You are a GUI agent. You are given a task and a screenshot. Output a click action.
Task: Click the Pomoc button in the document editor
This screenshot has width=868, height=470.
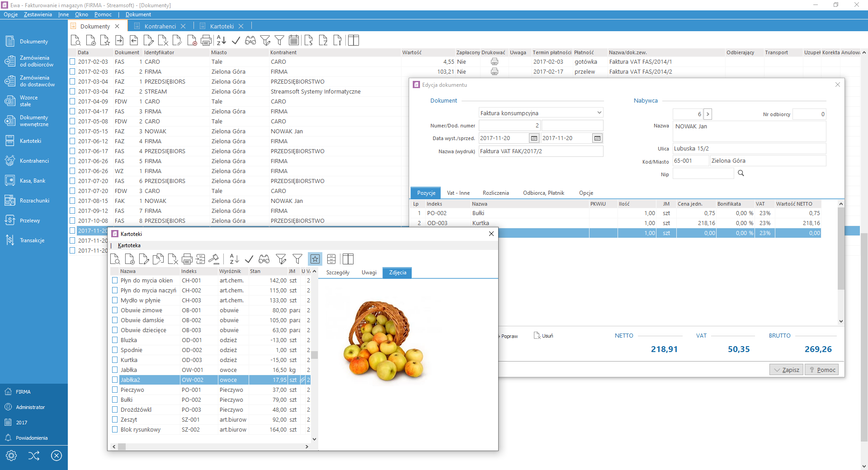[822, 370]
